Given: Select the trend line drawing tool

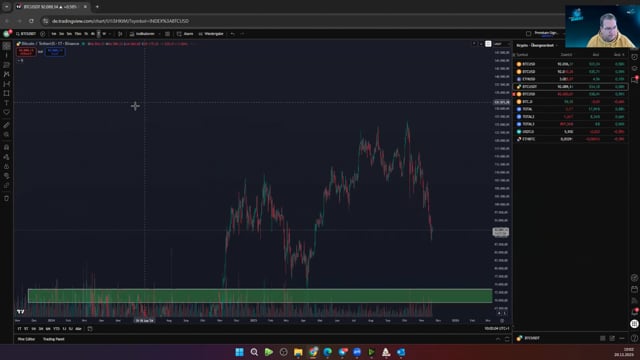Looking at the screenshot, I should pyautogui.click(x=7, y=56).
